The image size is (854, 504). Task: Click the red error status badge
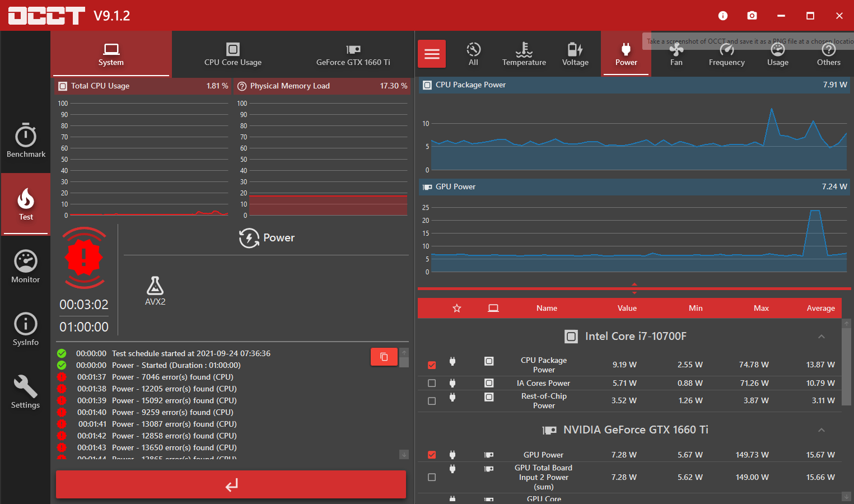pos(84,258)
